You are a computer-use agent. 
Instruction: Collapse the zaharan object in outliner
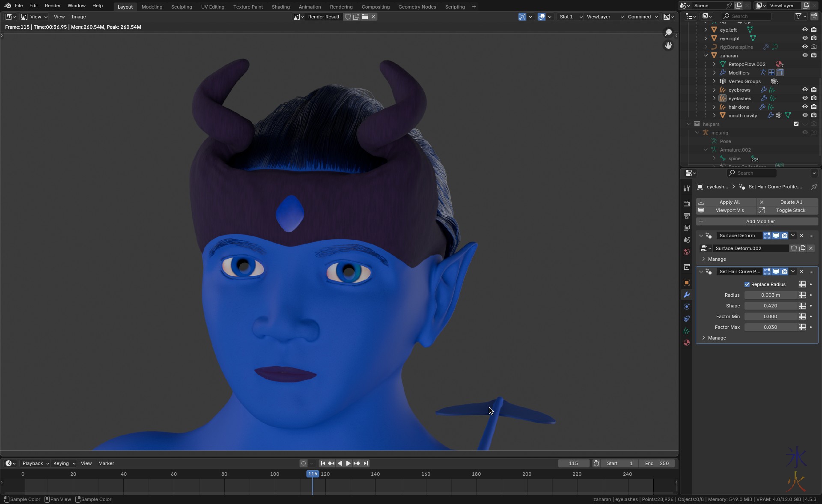tap(706, 56)
